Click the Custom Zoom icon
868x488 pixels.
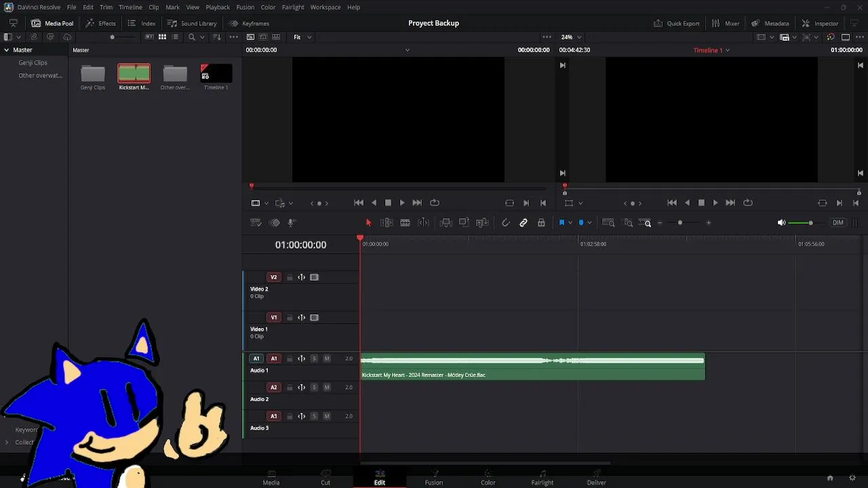click(x=645, y=222)
